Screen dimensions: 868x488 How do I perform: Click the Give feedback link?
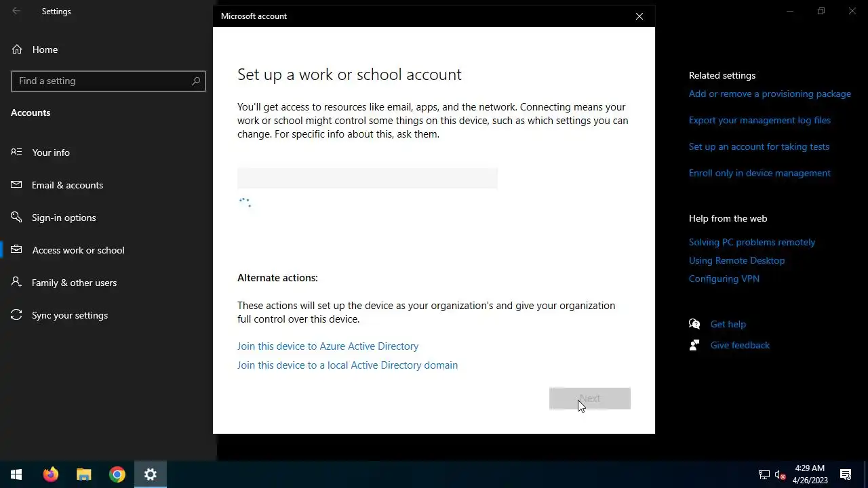(x=740, y=345)
